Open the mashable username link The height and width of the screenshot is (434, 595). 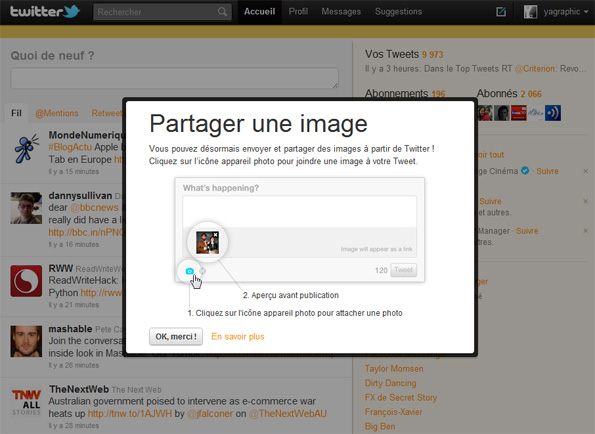(x=71, y=329)
